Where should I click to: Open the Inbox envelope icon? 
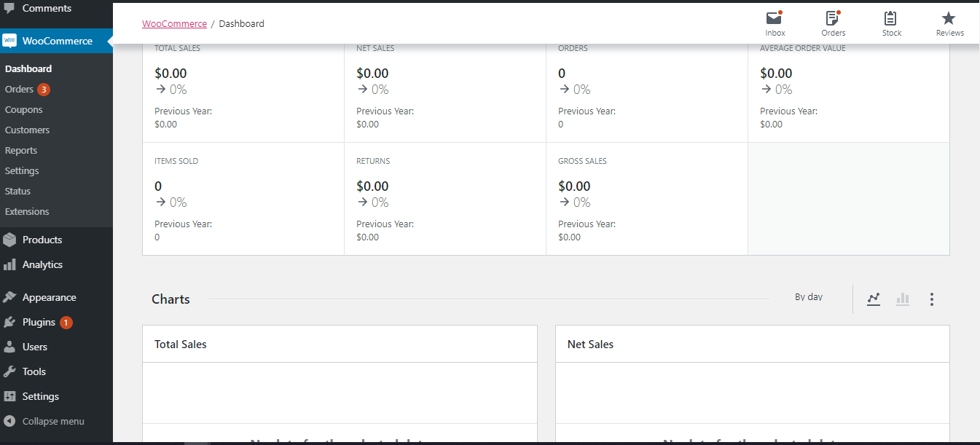point(775,18)
